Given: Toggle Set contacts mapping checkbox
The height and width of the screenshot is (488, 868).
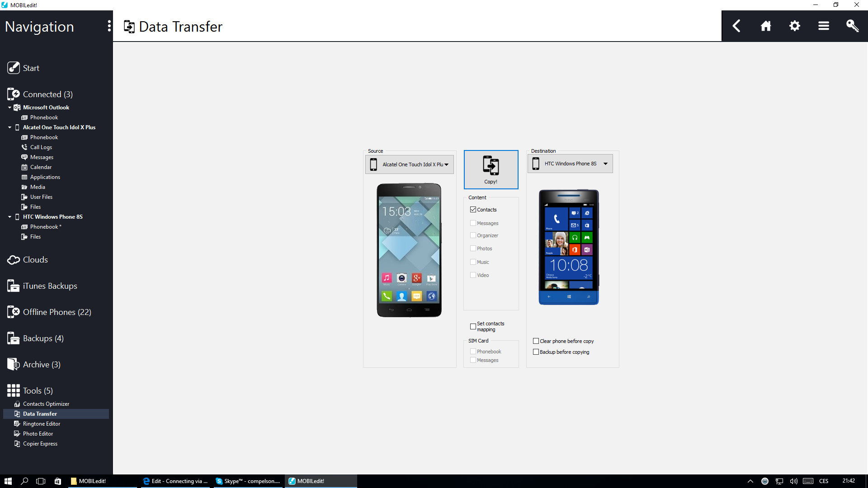Looking at the screenshot, I should click(473, 326).
